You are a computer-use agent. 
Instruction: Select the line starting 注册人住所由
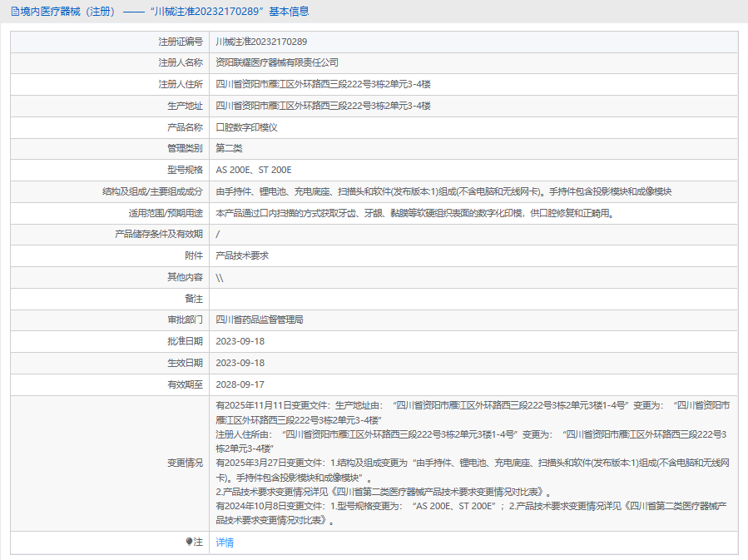tap(471, 441)
